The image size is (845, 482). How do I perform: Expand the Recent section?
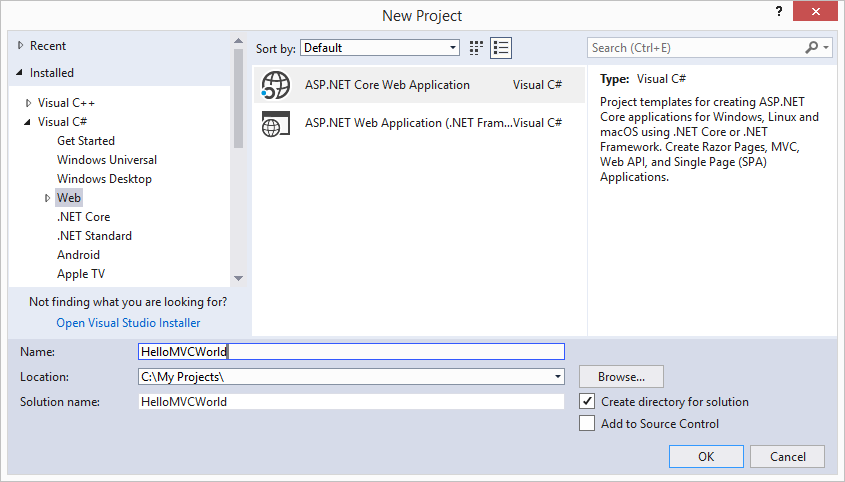pyautogui.click(x=20, y=45)
